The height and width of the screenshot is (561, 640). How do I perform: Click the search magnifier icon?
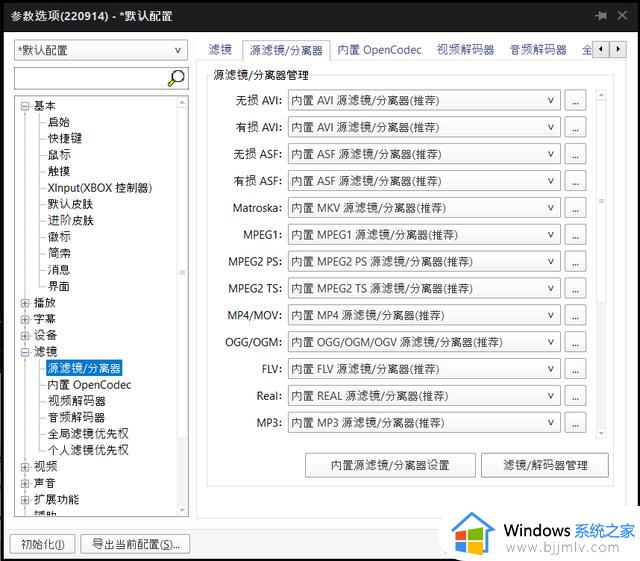[176, 78]
